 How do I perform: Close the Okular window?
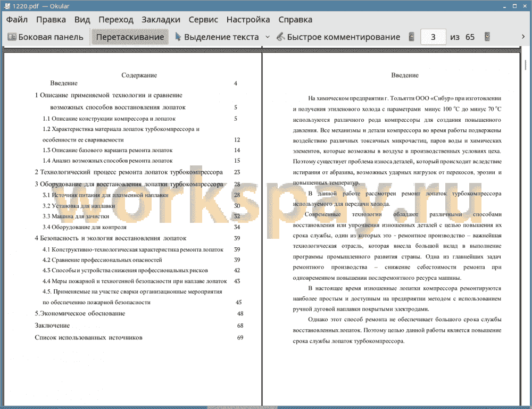pyautogui.click(x=525, y=6)
